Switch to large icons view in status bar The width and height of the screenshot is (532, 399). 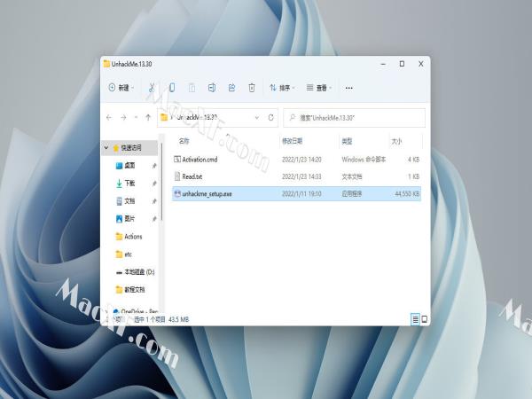(425, 319)
